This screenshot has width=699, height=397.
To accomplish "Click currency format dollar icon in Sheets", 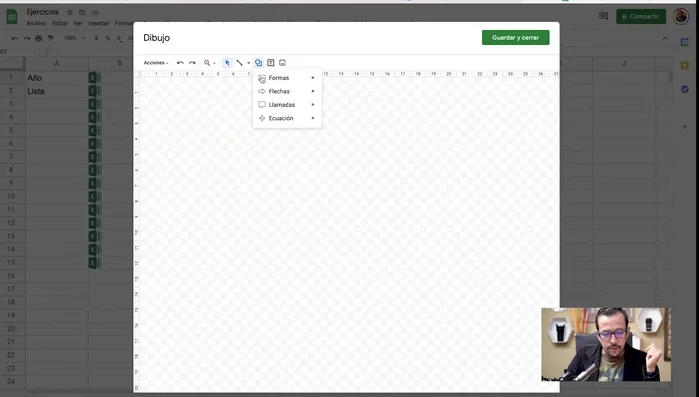I will [96, 38].
